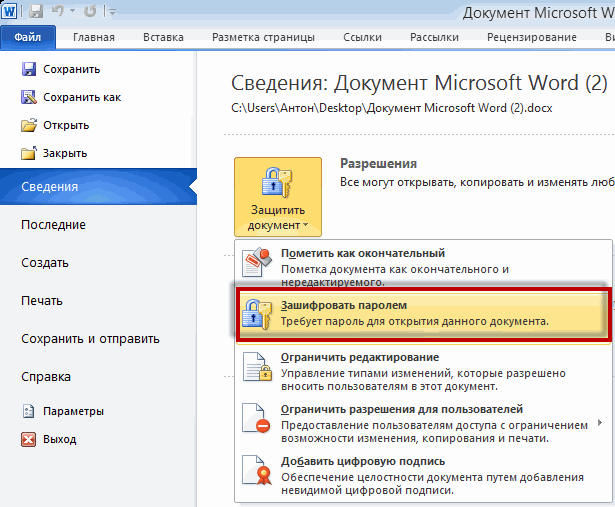Switch to the Вставка ribbon tab
615x507 pixels.
(x=163, y=37)
